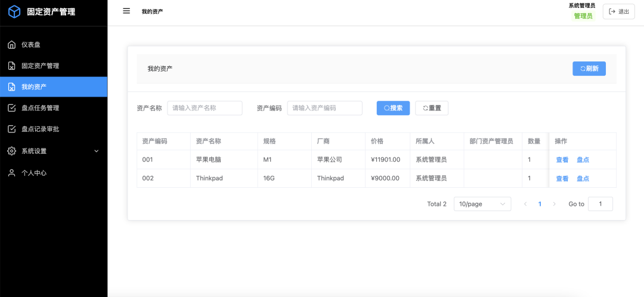Screen dimensions: 644x297
Task: Click the 系统管理员 username at top
Action: (x=581, y=5)
